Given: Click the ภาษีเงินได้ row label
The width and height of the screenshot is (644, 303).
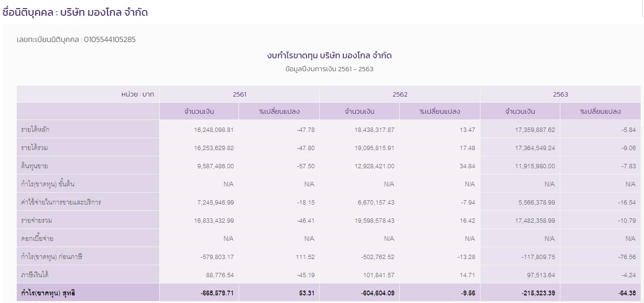Looking at the screenshot, I should [34, 274].
